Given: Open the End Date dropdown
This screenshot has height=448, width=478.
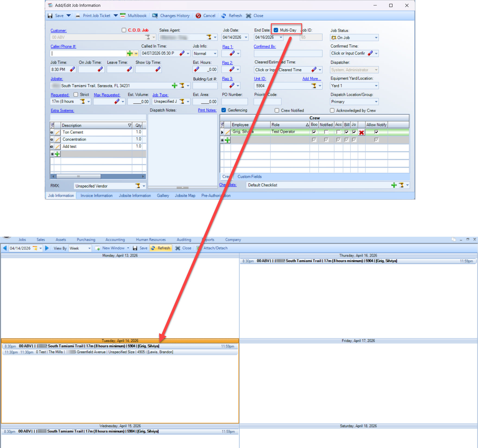Looking at the screenshot, I should 281,37.
